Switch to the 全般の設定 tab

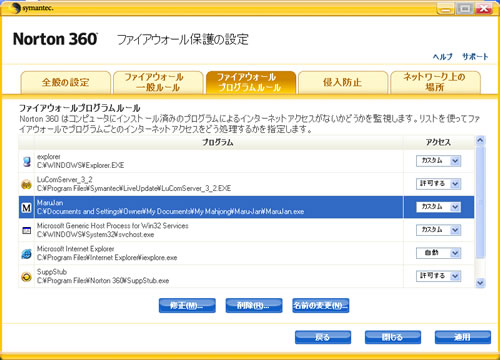pos(66,82)
